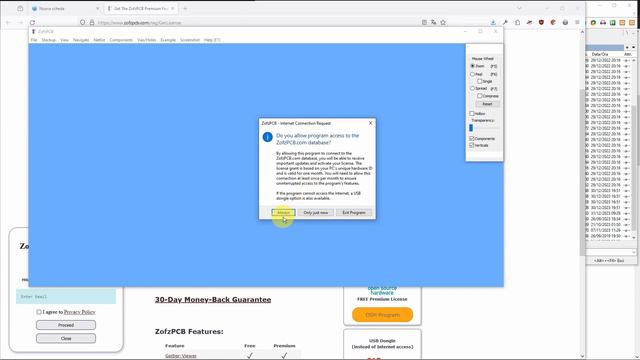Open the Components menu
The height and width of the screenshot is (360, 640).
[x=121, y=40]
